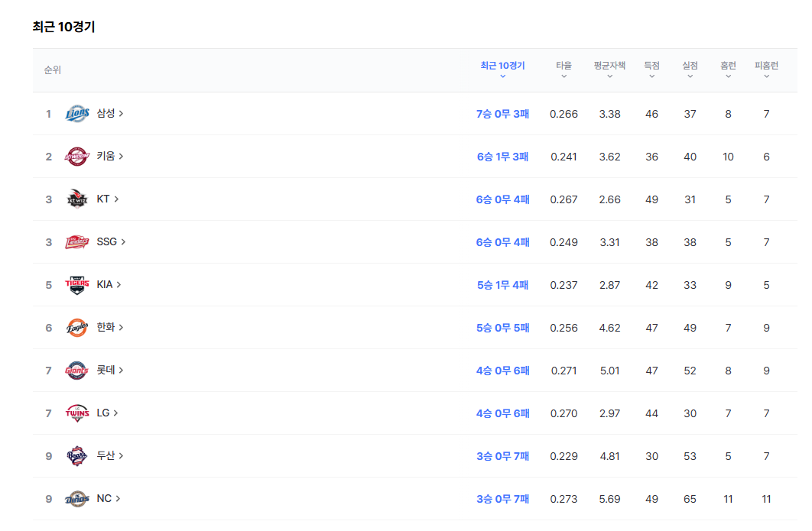Open the KIA Tigers logo icon
The width and height of the screenshot is (812, 531).
pos(77,285)
